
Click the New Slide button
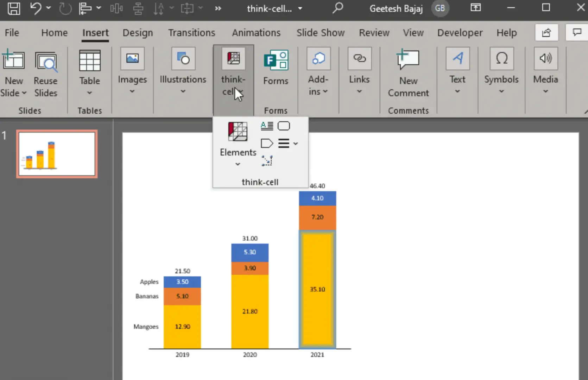[x=14, y=74]
